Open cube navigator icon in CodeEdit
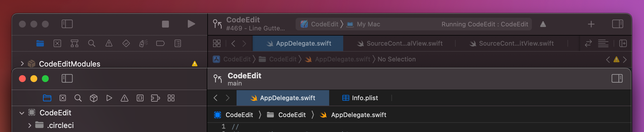Screen dimensions: 644x132 click(94, 98)
